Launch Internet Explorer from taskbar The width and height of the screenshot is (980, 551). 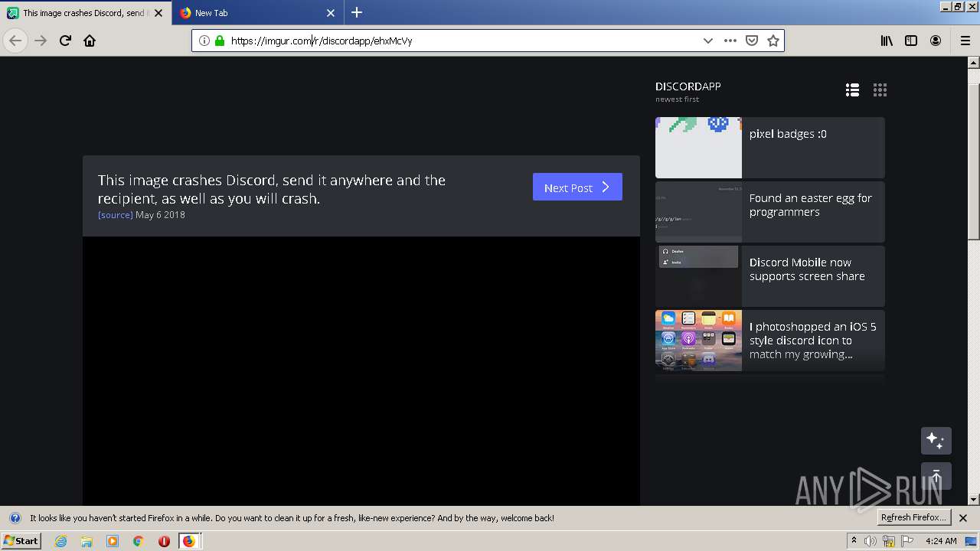pyautogui.click(x=61, y=541)
